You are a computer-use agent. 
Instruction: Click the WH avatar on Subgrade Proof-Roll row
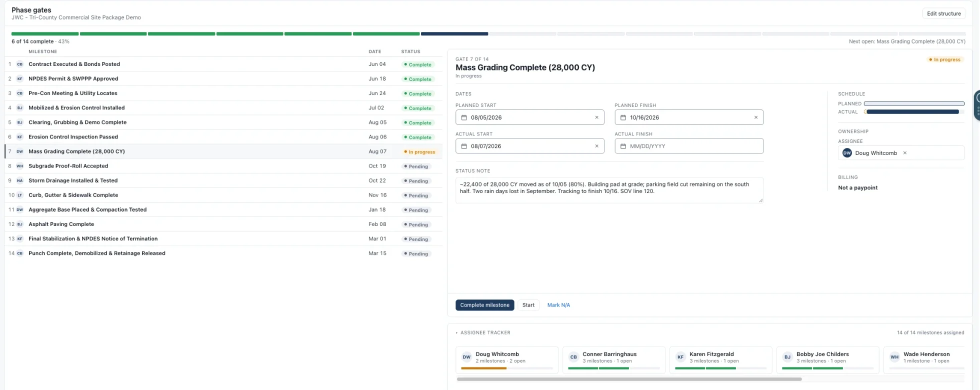click(x=20, y=166)
